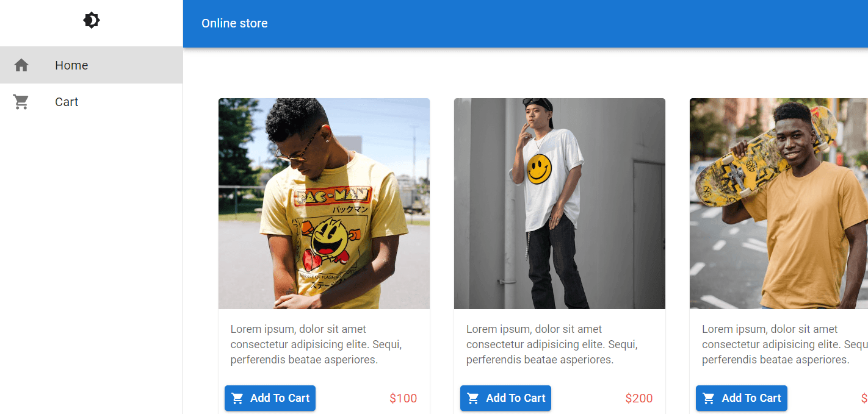Click the logo icon at top left
868x414 pixels.
[91, 20]
